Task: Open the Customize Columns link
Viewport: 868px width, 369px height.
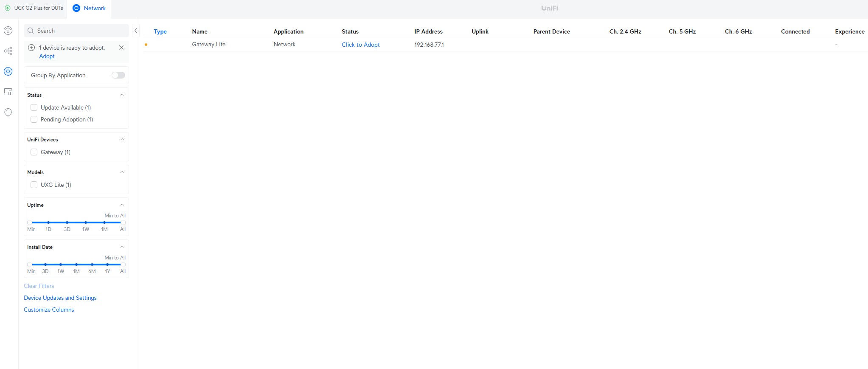Action: click(49, 310)
